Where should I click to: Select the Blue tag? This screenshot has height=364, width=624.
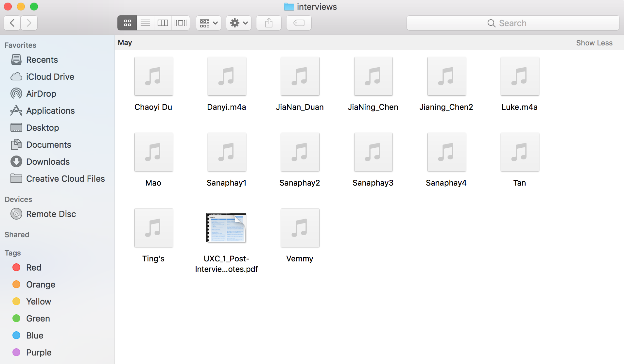click(x=57, y=336)
